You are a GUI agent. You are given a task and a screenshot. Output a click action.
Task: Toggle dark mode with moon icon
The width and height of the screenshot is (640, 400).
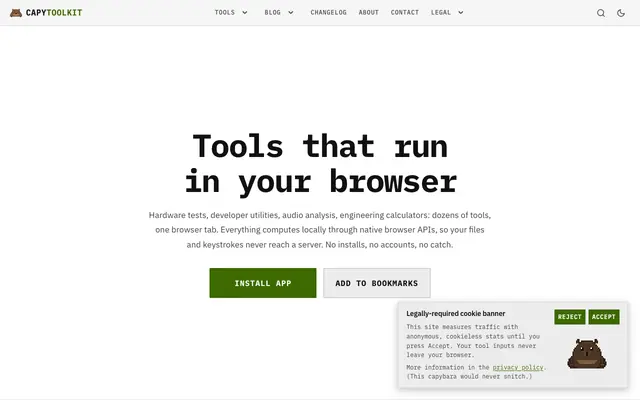(x=621, y=13)
